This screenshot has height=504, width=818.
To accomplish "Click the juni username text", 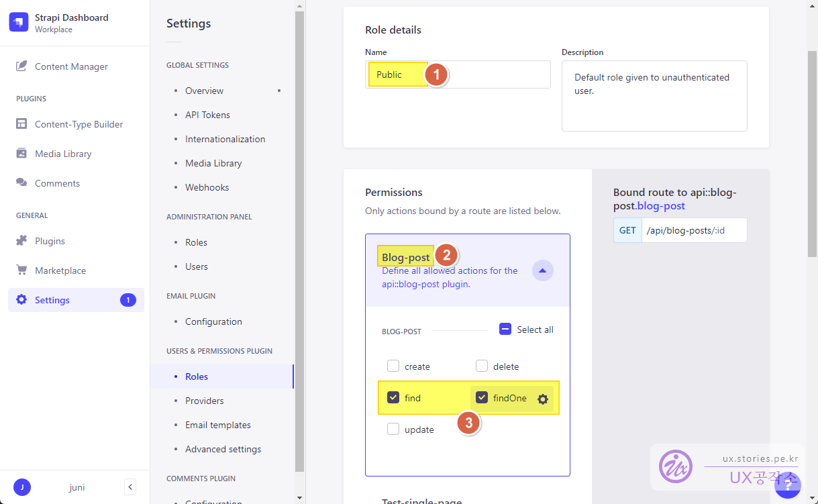I will 77,487.
